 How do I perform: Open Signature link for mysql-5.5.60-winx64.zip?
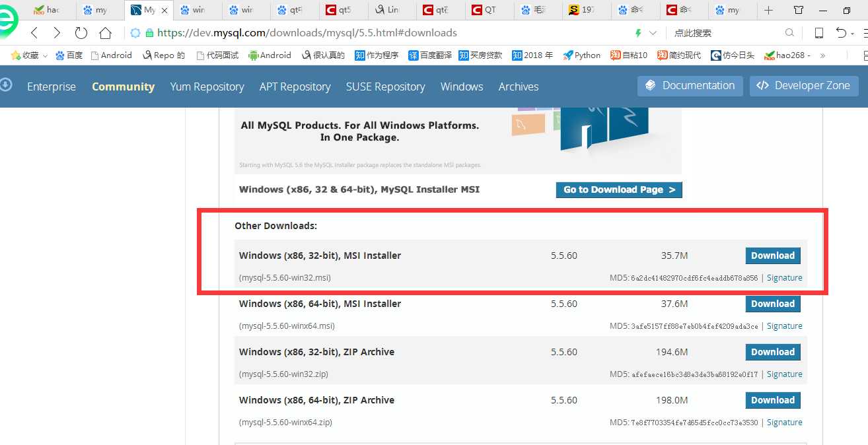[785, 423]
